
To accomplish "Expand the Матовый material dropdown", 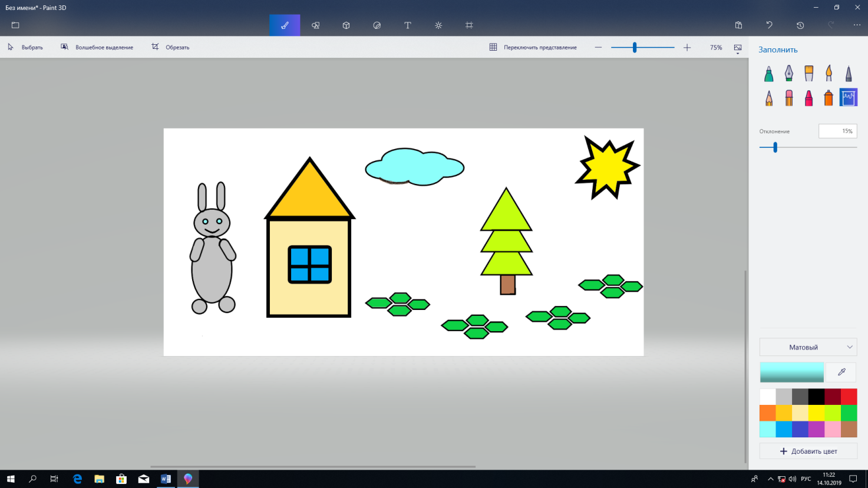I will point(808,347).
